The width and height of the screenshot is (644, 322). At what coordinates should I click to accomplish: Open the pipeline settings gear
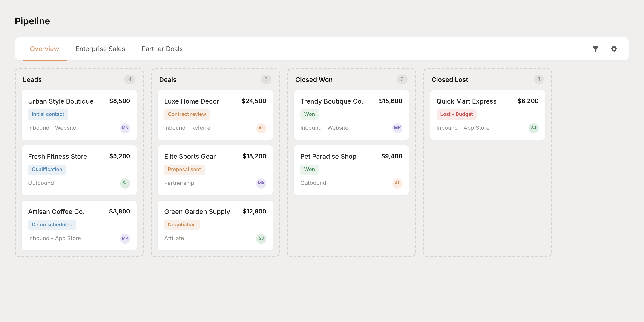pos(614,49)
